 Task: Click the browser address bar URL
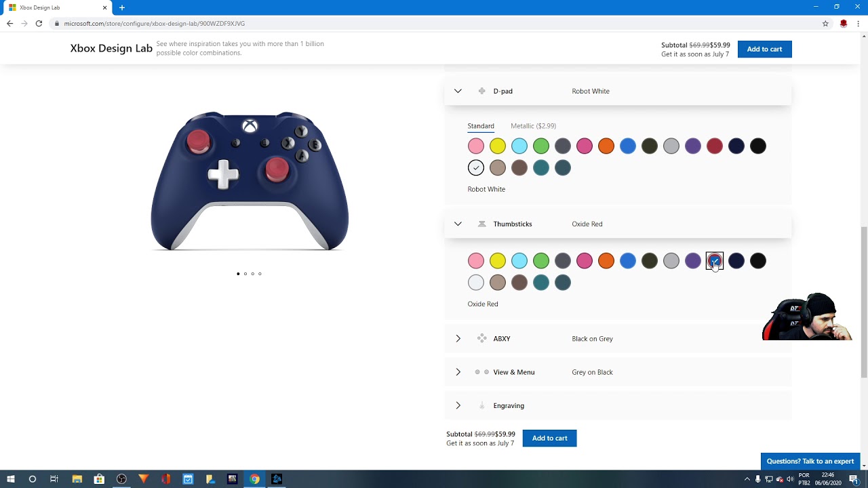click(155, 23)
